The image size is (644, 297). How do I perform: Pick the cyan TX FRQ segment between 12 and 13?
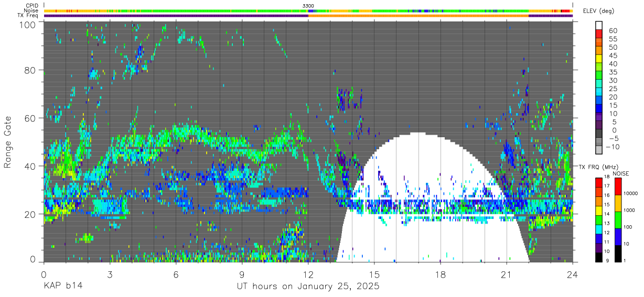click(599, 228)
